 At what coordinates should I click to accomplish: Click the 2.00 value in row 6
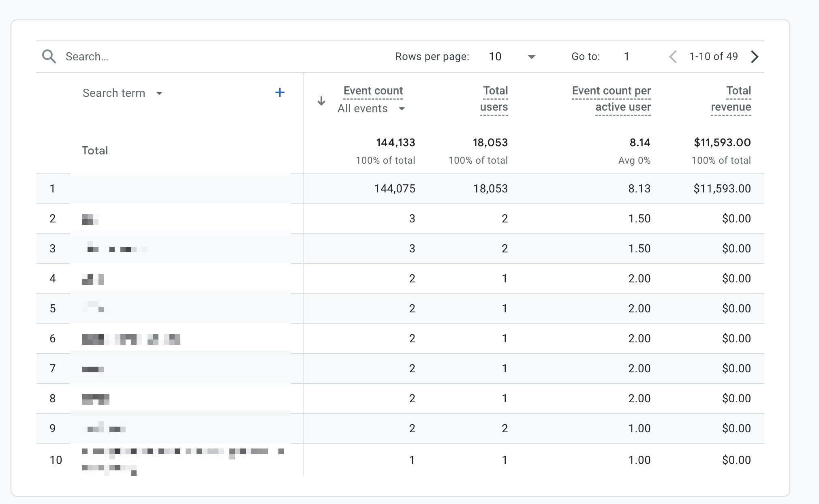tap(639, 339)
